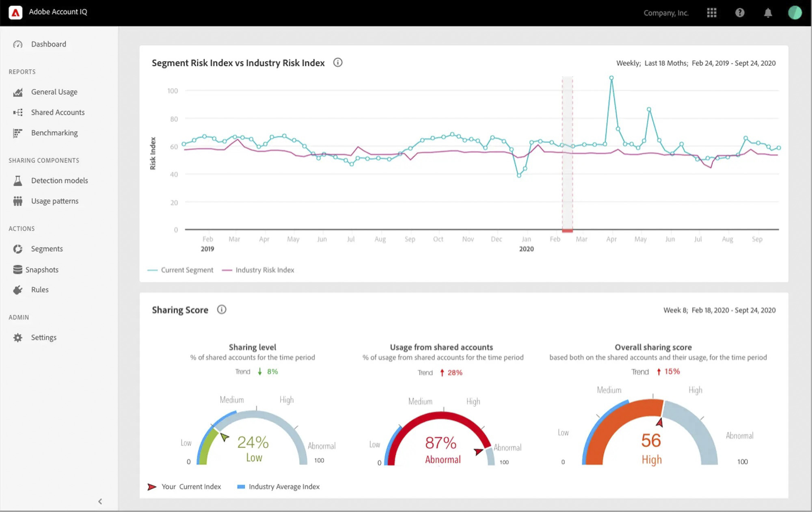Click the Detection models flask icon
The width and height of the screenshot is (812, 512).
pos(17,181)
